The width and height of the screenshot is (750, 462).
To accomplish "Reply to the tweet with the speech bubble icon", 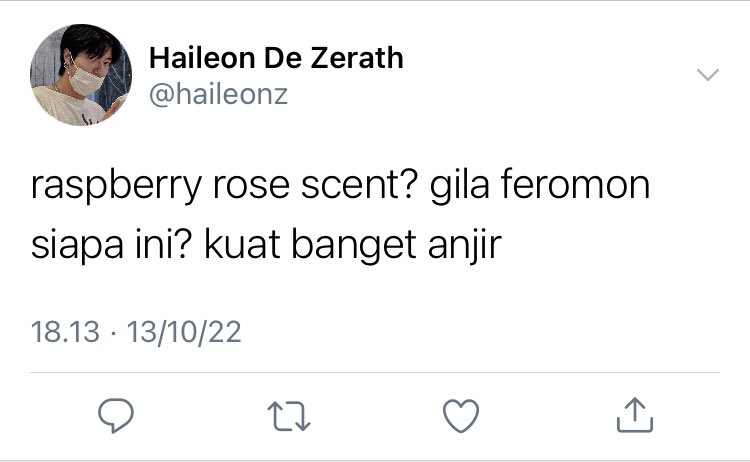I will point(116,415).
